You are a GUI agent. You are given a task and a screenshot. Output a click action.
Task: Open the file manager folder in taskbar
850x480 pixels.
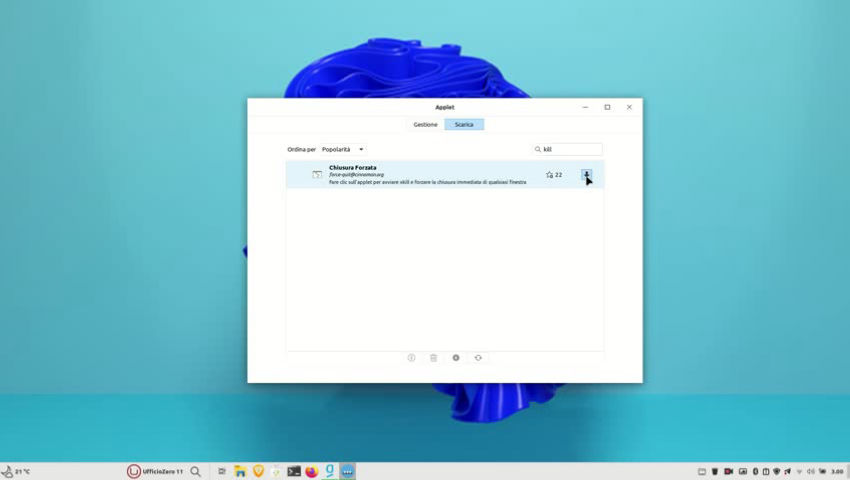(x=240, y=471)
